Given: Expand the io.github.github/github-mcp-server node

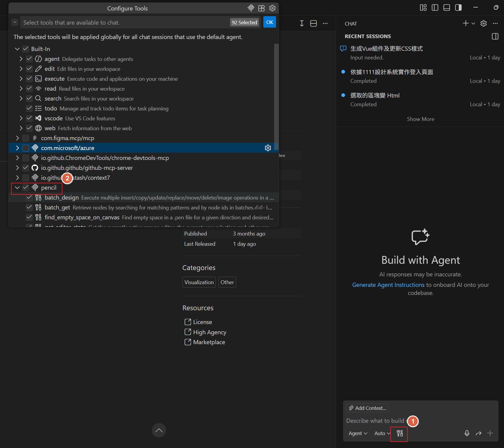Looking at the screenshot, I should (x=17, y=168).
